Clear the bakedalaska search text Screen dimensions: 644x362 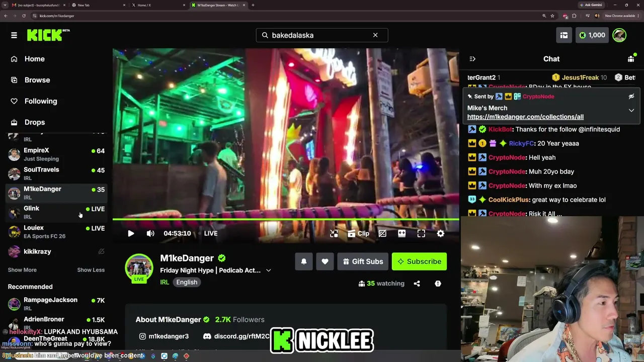pos(375,35)
